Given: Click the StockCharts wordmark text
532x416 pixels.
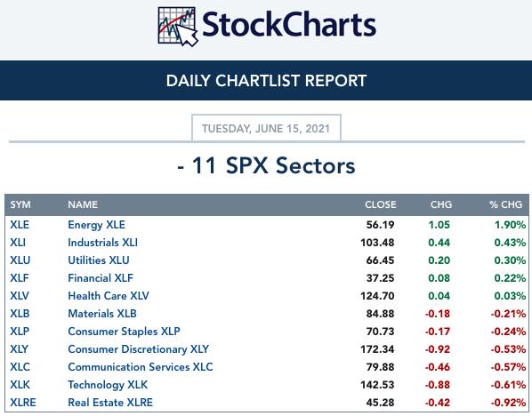Looking at the screenshot, I should [x=289, y=24].
